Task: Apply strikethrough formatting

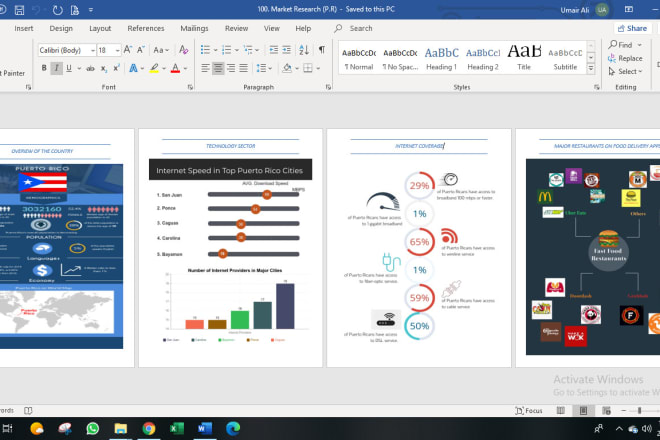Action: (90, 68)
